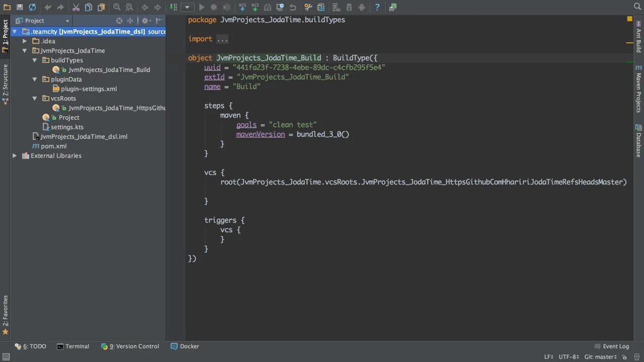The width and height of the screenshot is (644, 362).
Task: Click the Save All toolbar icon
Action: tap(20, 7)
